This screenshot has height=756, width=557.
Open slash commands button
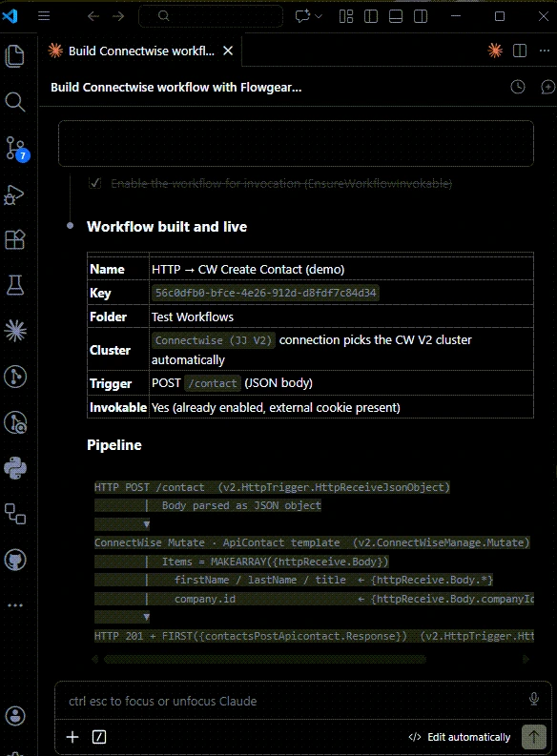click(99, 737)
